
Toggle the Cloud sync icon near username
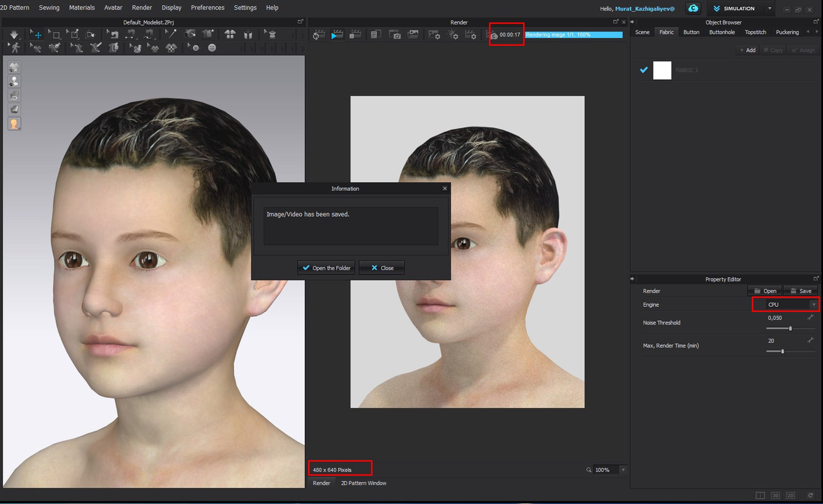(692, 8)
